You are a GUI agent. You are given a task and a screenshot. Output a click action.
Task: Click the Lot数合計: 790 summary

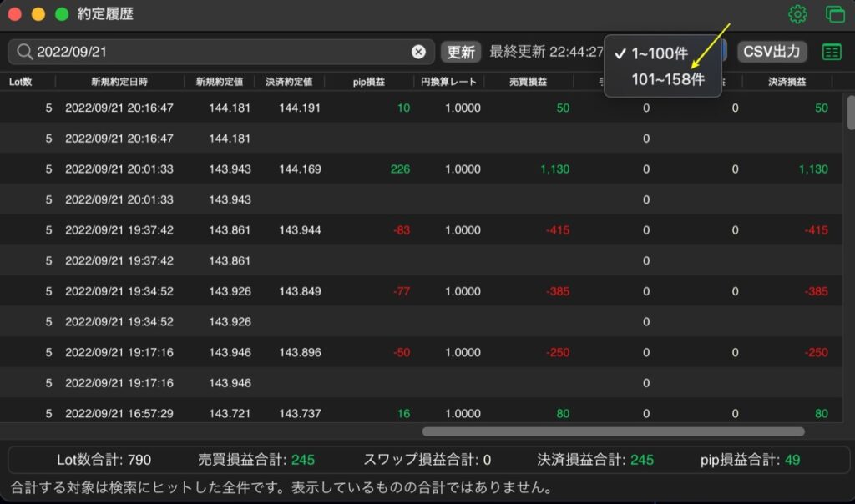click(104, 460)
